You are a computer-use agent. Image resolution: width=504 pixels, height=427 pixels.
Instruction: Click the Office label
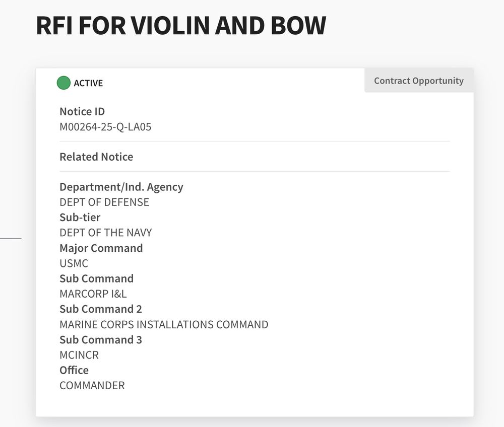click(74, 370)
